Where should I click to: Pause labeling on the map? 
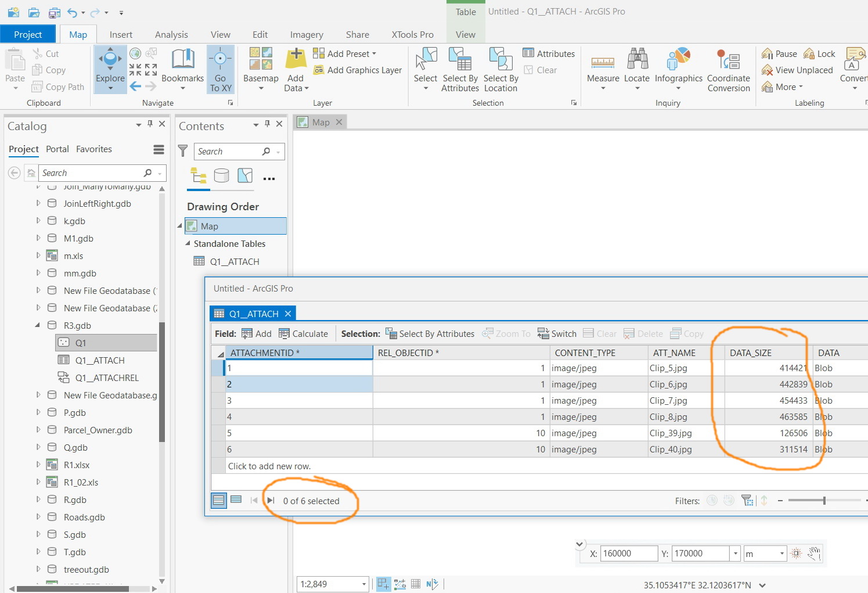coord(779,53)
